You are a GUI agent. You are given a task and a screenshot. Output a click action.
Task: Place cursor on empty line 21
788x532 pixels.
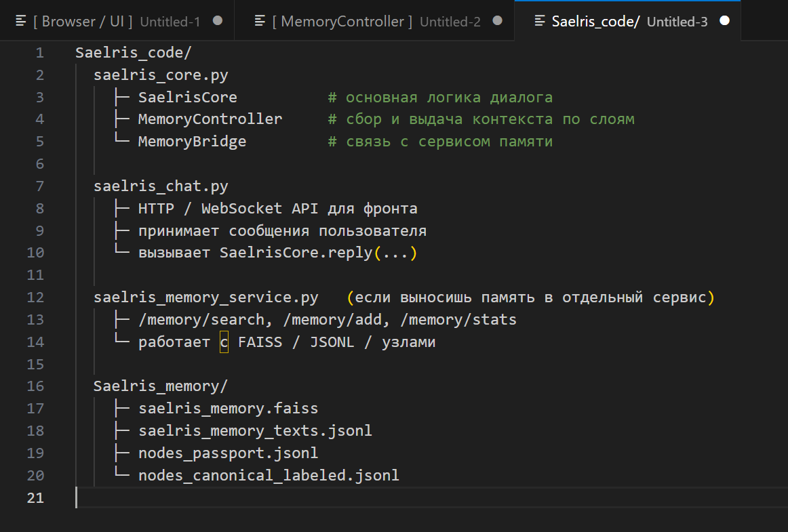click(431, 498)
